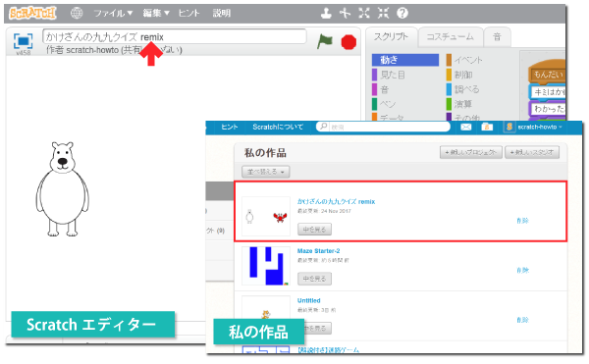589x364 pixels.
Task: Select the 調べる block category
Action: (463, 89)
